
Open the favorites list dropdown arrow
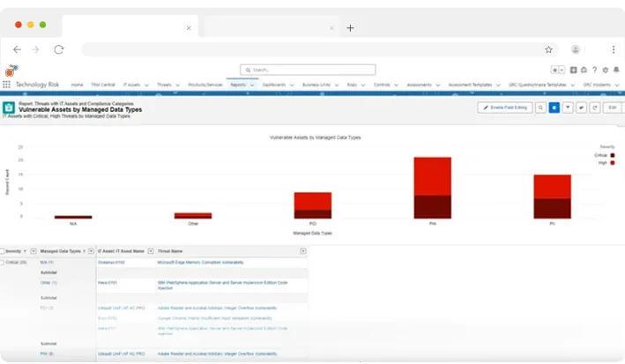tap(562, 70)
